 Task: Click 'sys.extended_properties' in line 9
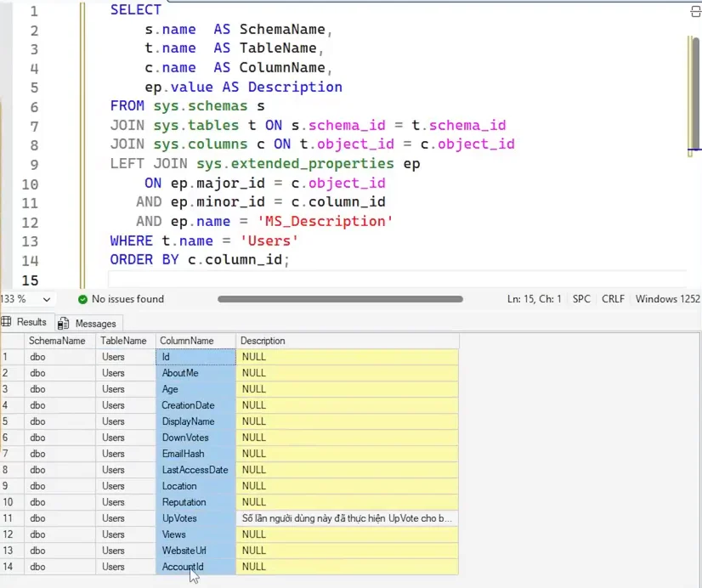(295, 164)
